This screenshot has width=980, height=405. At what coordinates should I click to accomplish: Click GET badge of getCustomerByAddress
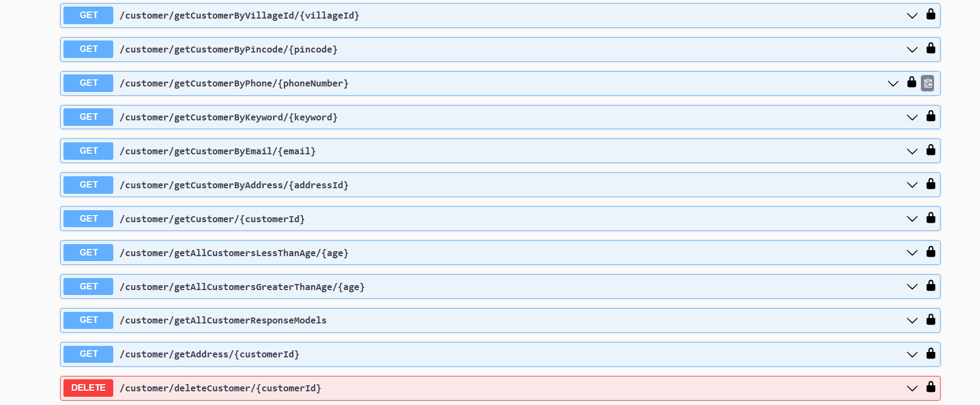pos(88,185)
